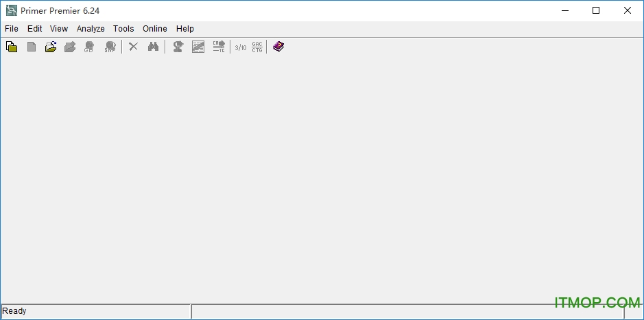Click the sequence alignment lines icon
Viewport: 644px width, 320px height.
pos(198,47)
